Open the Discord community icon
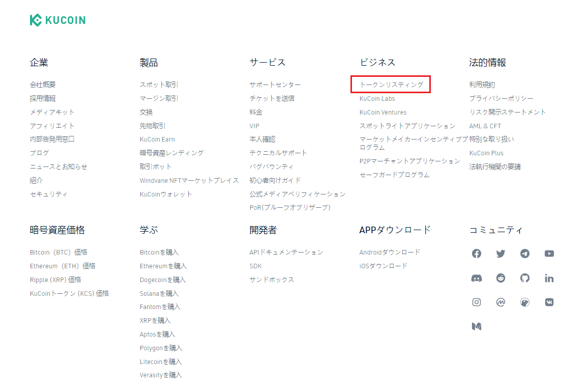Image resolution: width=588 pixels, height=391 pixels. 476,278
